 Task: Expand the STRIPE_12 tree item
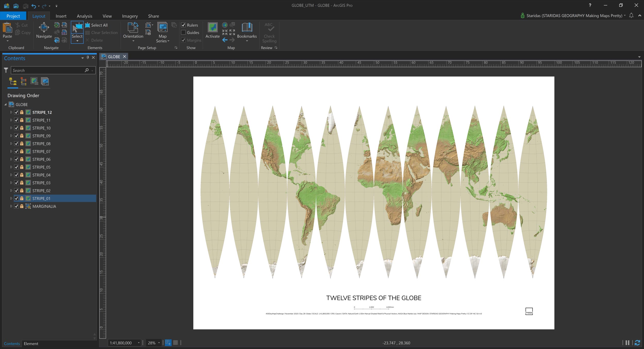coord(11,112)
